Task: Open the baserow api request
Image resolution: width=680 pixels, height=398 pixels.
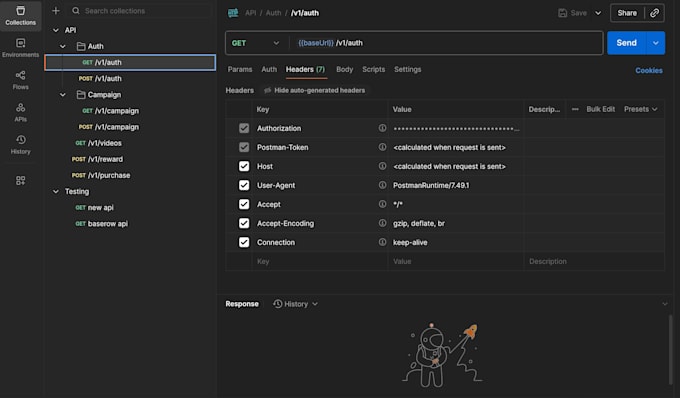Action: pos(130,224)
